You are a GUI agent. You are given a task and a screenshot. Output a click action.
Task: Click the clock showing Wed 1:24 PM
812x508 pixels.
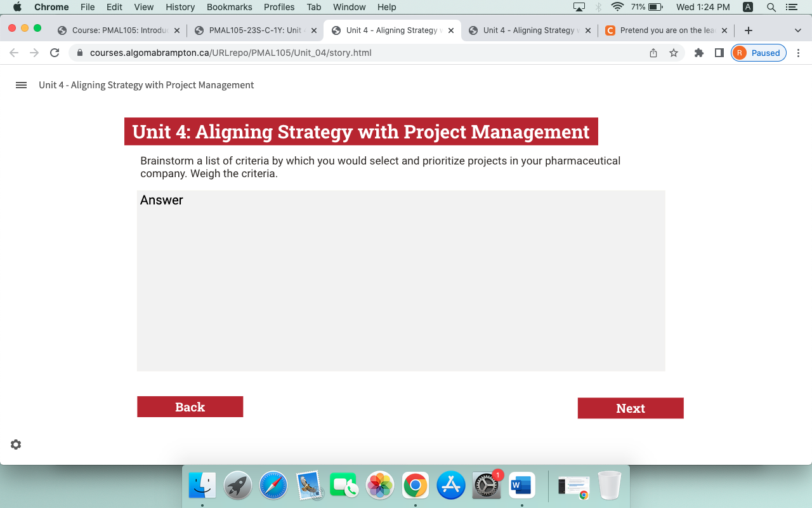[703, 7]
